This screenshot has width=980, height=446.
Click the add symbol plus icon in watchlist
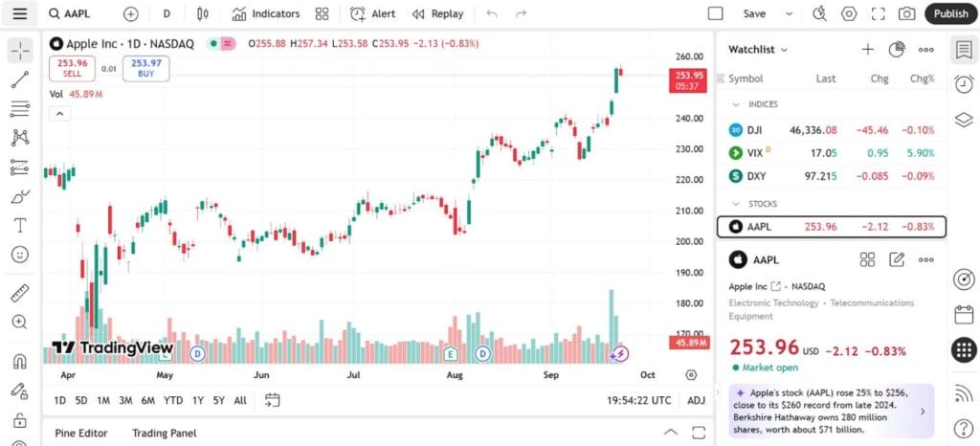(x=867, y=50)
